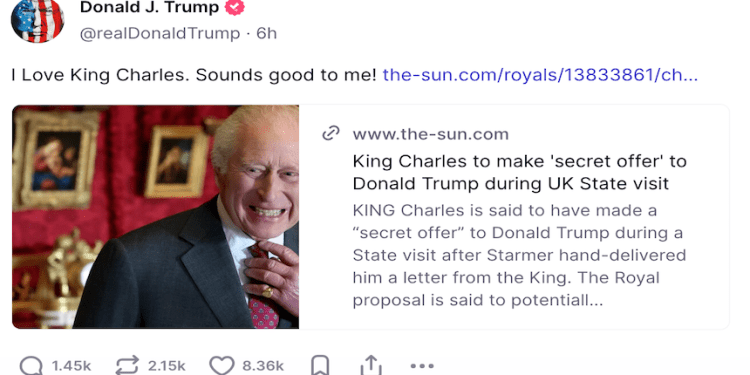Click the @realDonaldTrump handle
The height and width of the screenshot is (375, 750).
click(x=160, y=33)
